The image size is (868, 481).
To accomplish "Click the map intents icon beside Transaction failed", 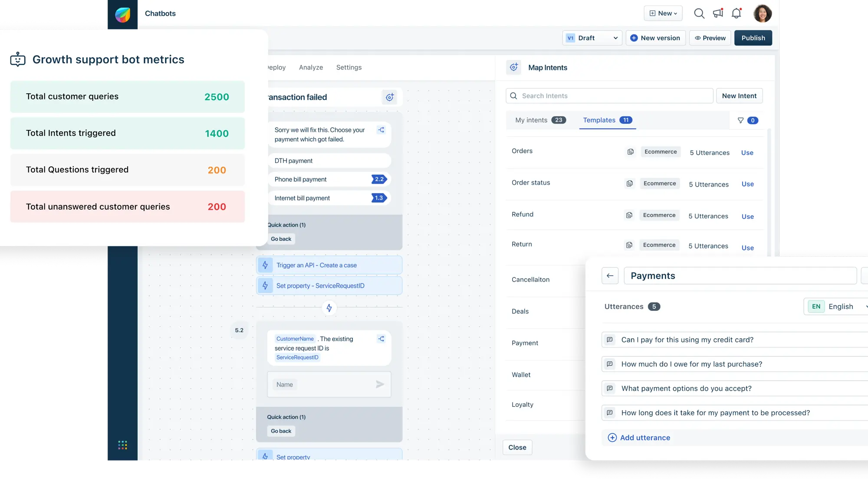I will (x=389, y=97).
